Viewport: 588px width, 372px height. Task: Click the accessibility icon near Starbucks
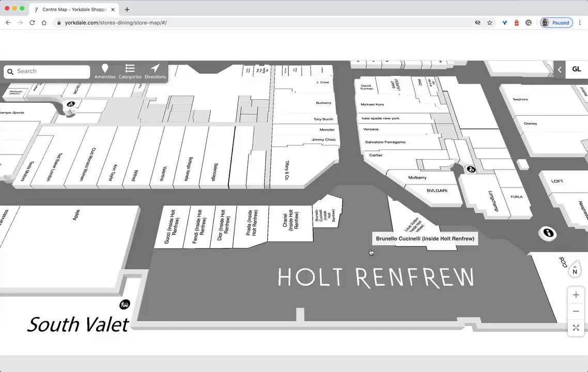click(x=71, y=104)
